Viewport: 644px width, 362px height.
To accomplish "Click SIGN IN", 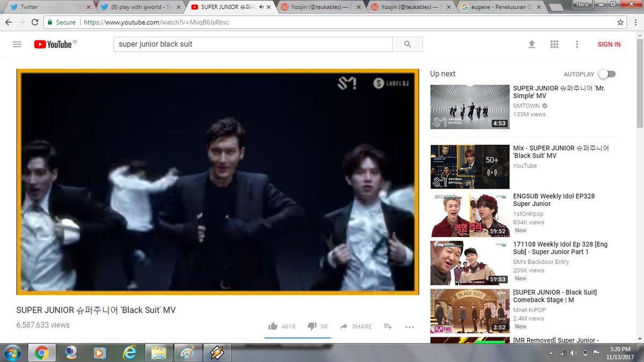I will pos(609,45).
